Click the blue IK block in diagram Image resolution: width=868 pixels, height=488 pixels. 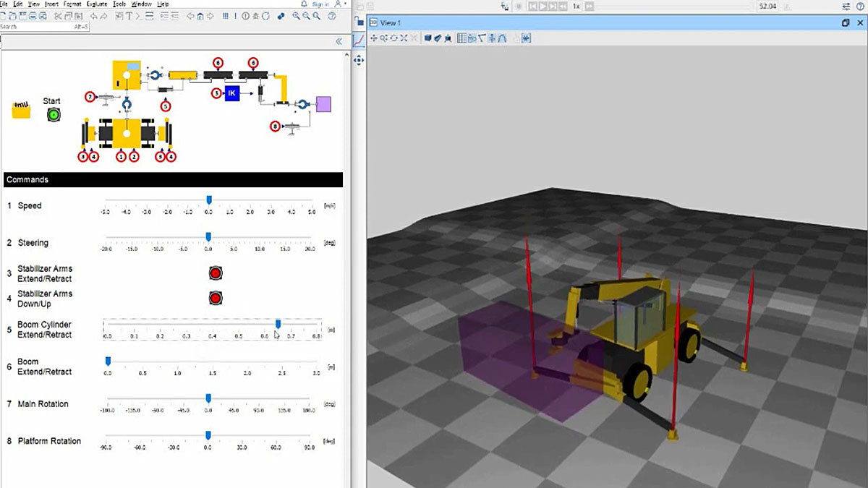[x=232, y=93]
